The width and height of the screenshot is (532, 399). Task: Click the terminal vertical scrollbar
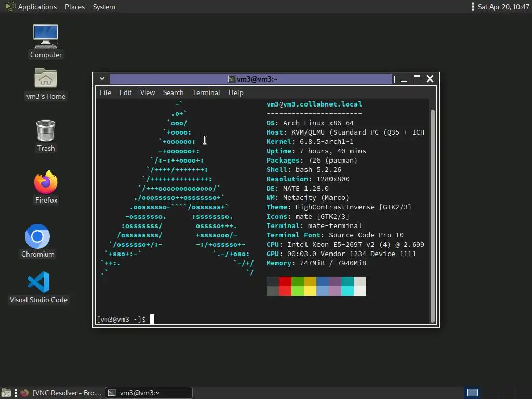pyautogui.click(x=433, y=216)
